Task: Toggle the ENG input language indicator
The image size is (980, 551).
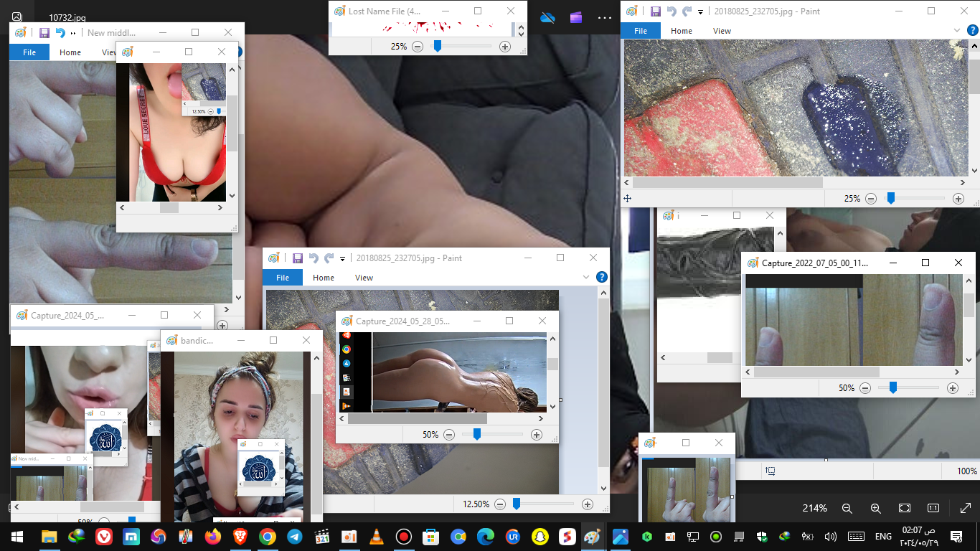Action: coord(883,537)
